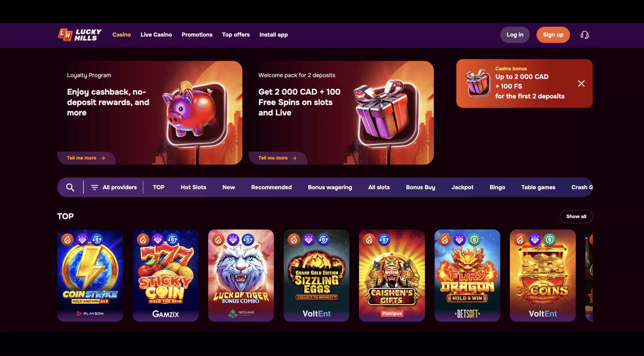The image size is (644, 356).
Task: Click the Sign up button
Action: coord(553,35)
